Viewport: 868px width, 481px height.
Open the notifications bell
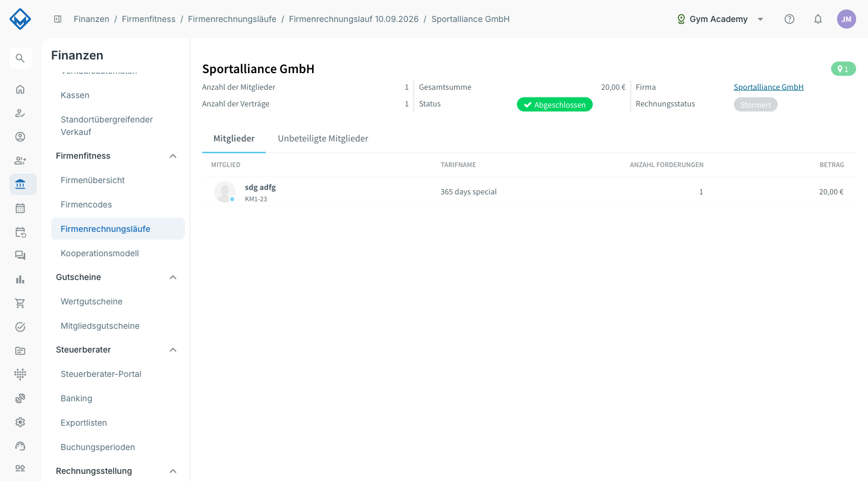(x=818, y=19)
